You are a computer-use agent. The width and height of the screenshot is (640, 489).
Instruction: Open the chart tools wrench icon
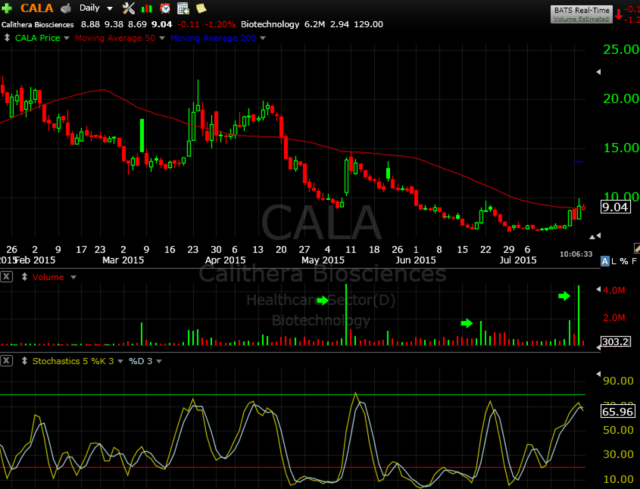pyautogui.click(x=128, y=7)
